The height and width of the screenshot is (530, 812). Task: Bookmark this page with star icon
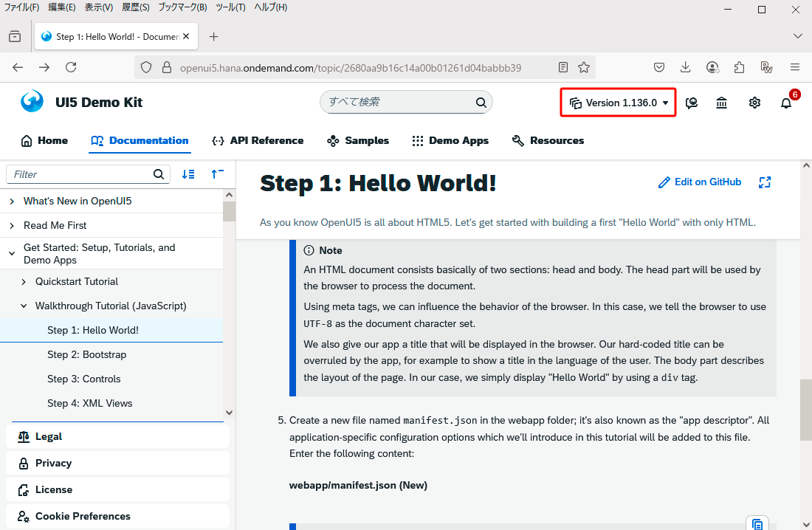[584, 67]
